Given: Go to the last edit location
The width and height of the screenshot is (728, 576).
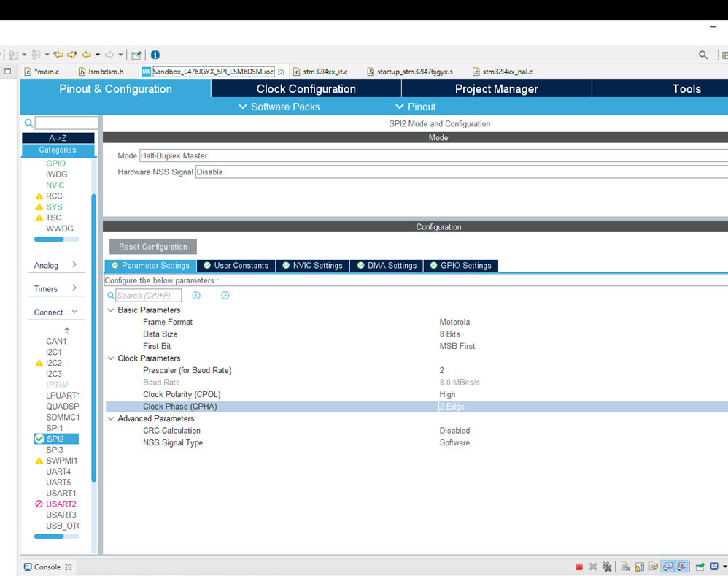Looking at the screenshot, I should [58, 55].
